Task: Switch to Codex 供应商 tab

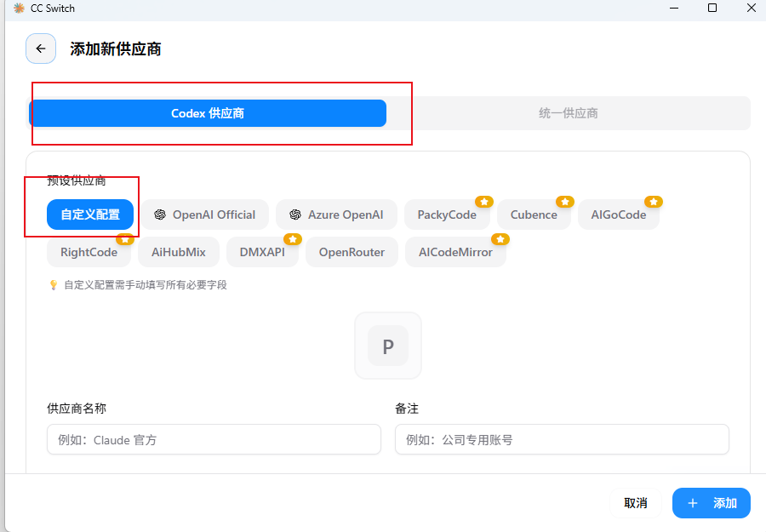Action: (x=208, y=113)
